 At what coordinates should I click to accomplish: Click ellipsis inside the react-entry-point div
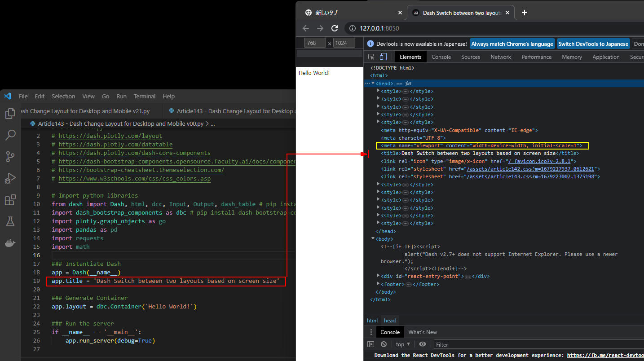[x=468, y=277]
